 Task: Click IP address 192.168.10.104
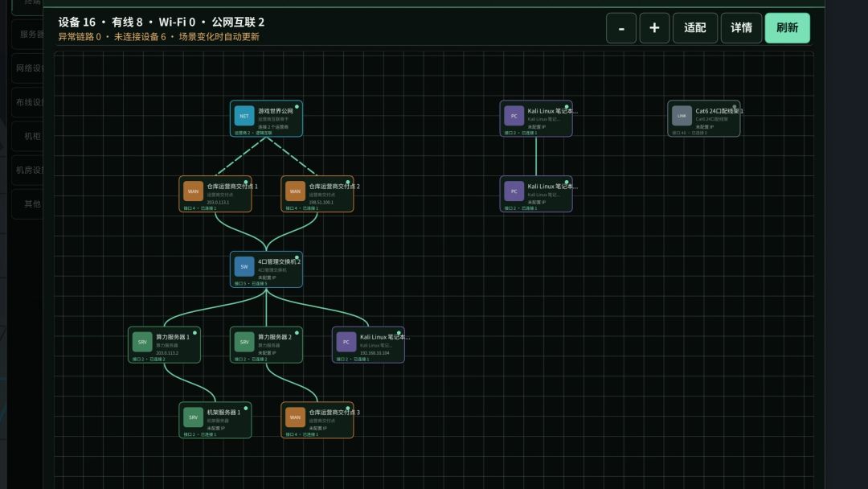click(x=375, y=353)
